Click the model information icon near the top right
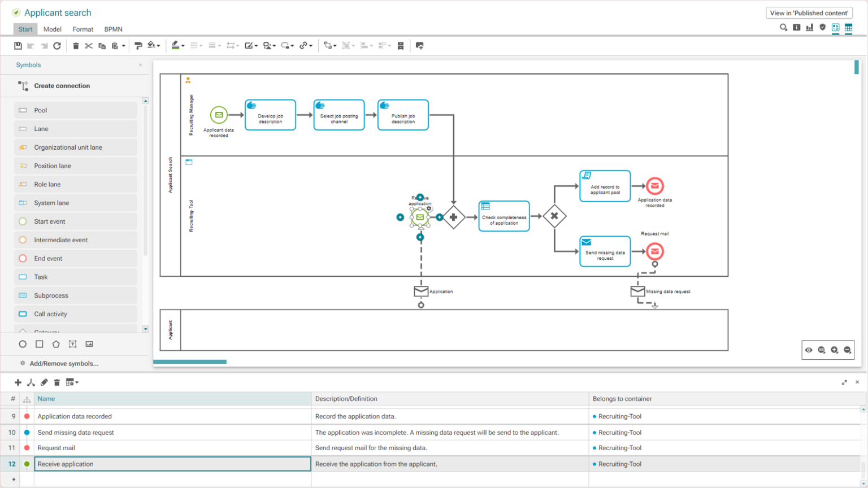Viewport: 868px width, 488px height. (797, 27)
